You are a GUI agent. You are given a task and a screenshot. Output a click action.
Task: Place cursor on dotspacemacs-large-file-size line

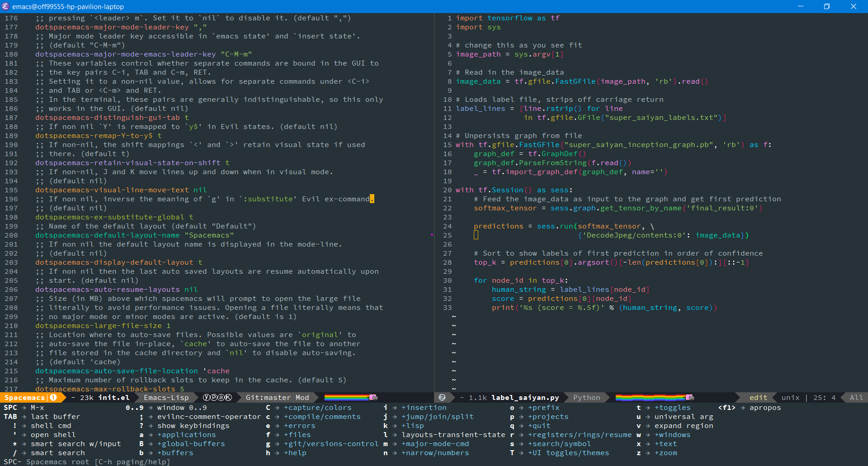(x=103, y=326)
